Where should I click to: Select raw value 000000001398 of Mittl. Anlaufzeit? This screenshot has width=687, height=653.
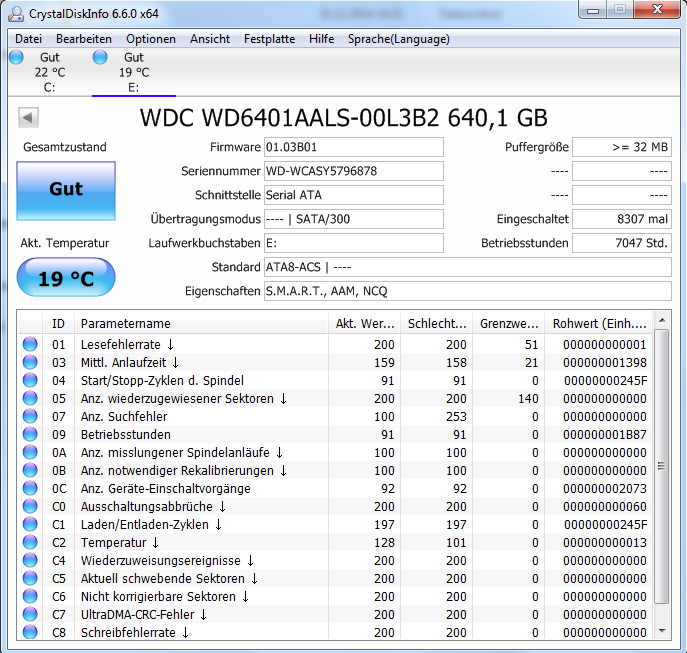coord(605,362)
